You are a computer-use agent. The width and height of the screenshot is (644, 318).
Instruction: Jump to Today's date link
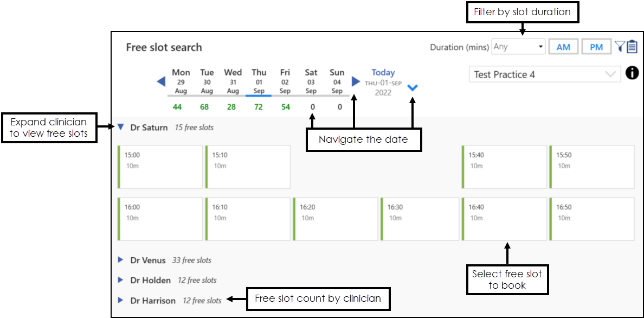tap(383, 73)
